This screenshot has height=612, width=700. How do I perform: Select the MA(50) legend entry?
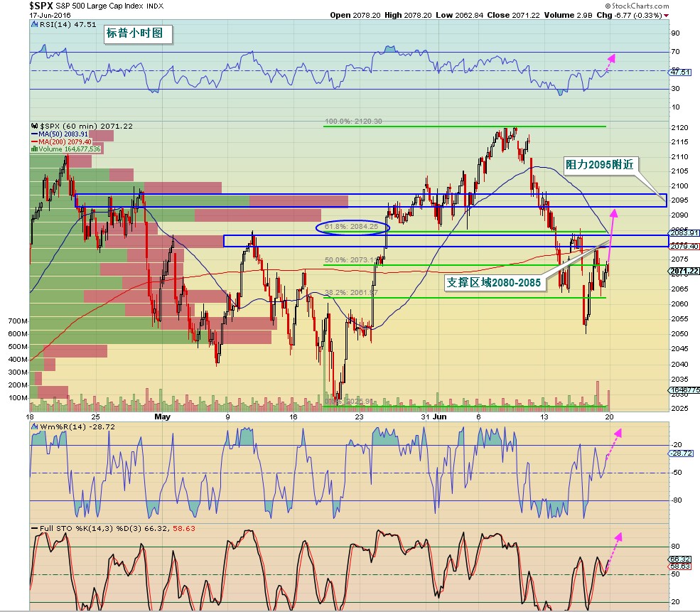tap(59, 134)
